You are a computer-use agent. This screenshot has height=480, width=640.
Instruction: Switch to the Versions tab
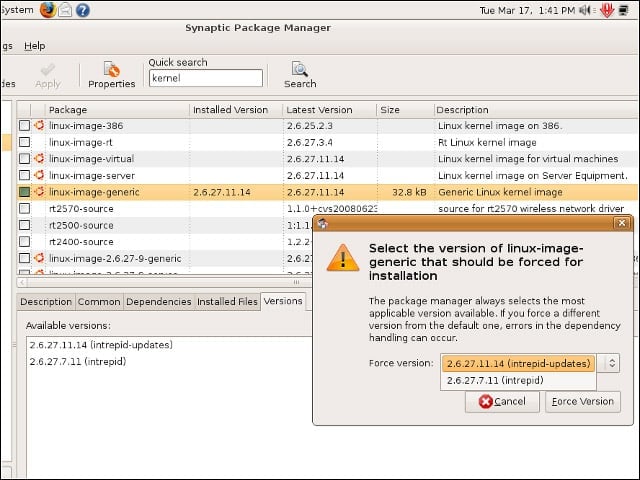(x=283, y=301)
